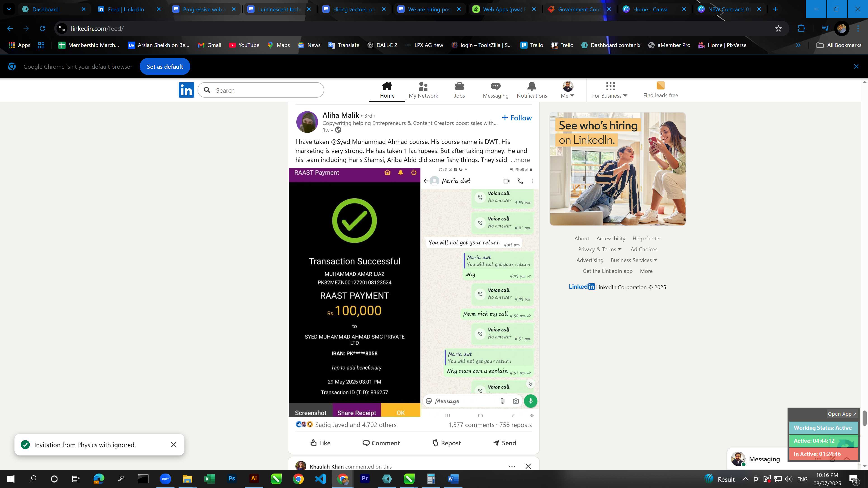The height and width of the screenshot is (488, 868).
Task: Like Aliha Malik's post
Action: [320, 443]
